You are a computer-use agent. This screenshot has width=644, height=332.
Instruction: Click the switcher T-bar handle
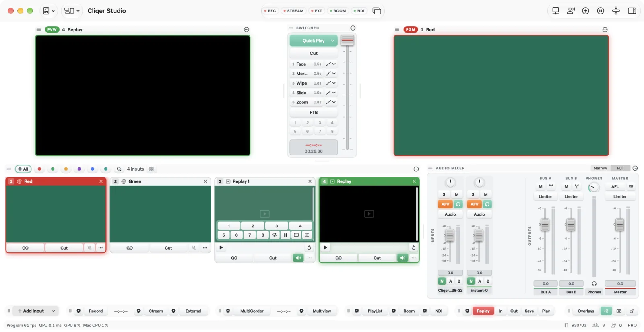point(347,40)
